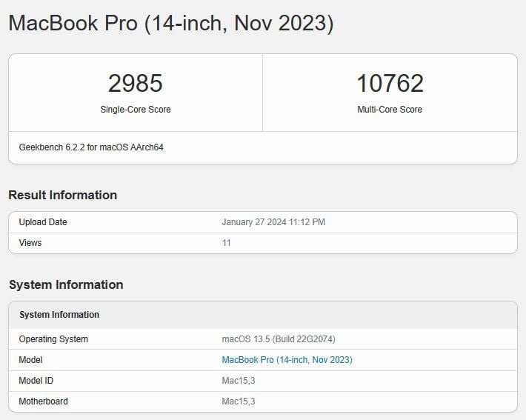Select the Operating System row label
The height and width of the screenshot is (420, 526).
[x=53, y=339]
